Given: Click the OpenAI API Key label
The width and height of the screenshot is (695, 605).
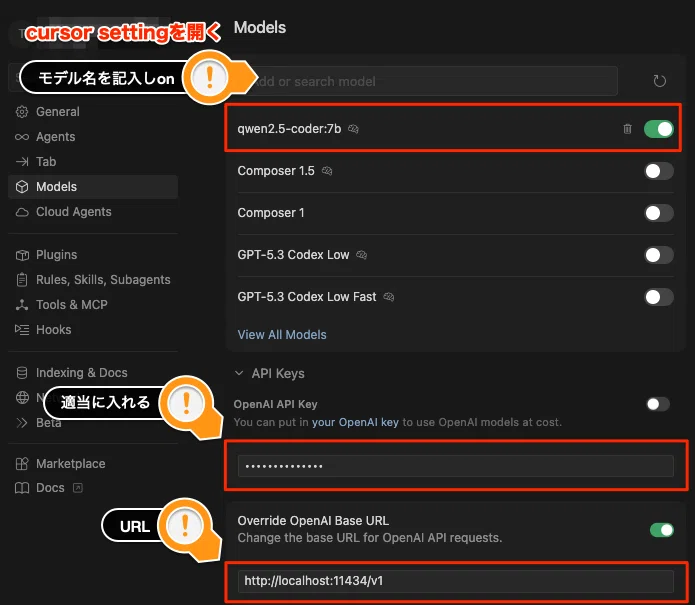Looking at the screenshot, I should click(x=275, y=404).
